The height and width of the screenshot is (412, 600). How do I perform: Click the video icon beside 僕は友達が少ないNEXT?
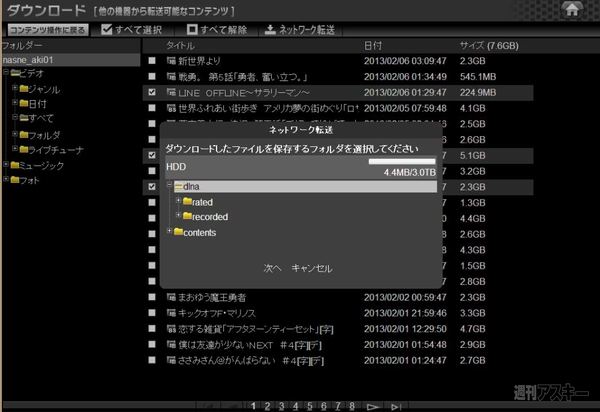(171, 344)
